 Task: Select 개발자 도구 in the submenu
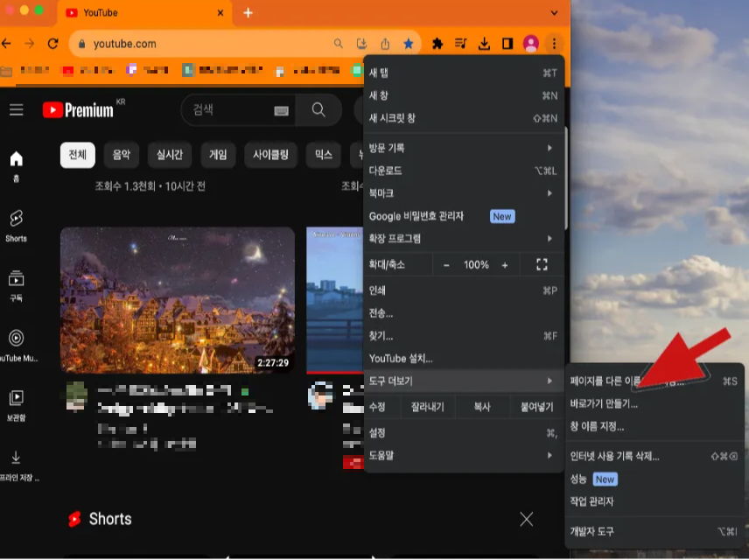tap(654, 531)
